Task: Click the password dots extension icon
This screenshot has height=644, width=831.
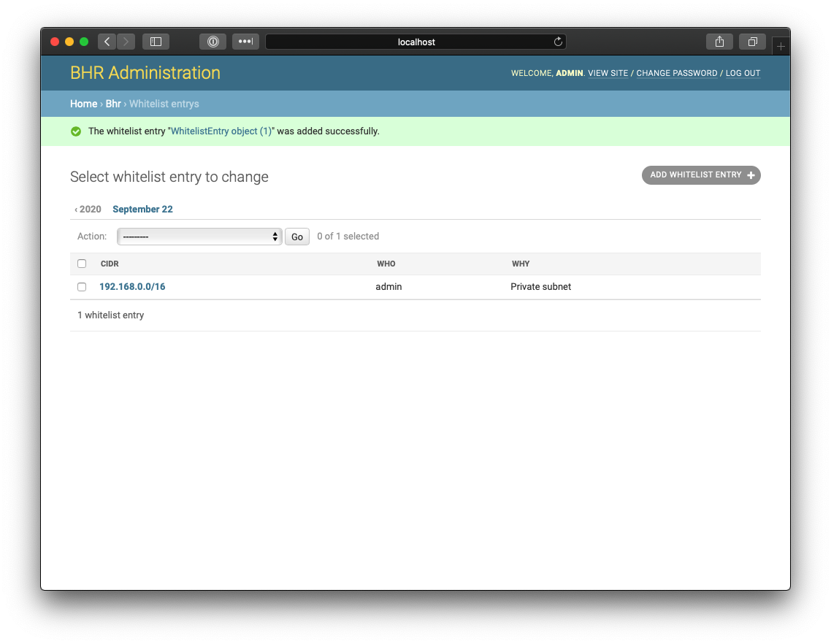Action: coord(245,42)
